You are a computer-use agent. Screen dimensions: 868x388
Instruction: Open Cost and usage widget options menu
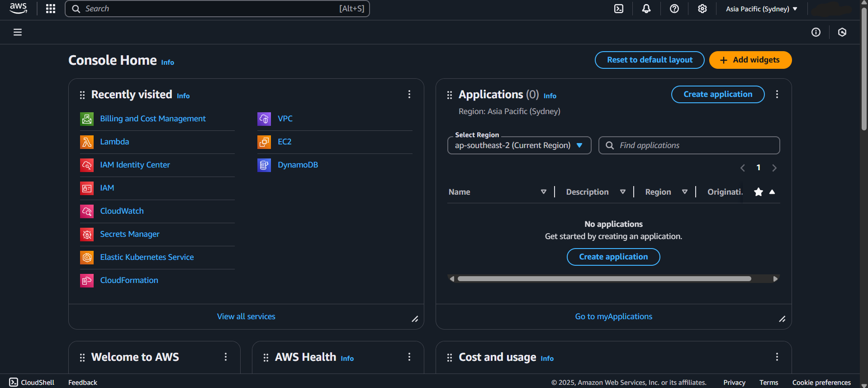(777, 357)
